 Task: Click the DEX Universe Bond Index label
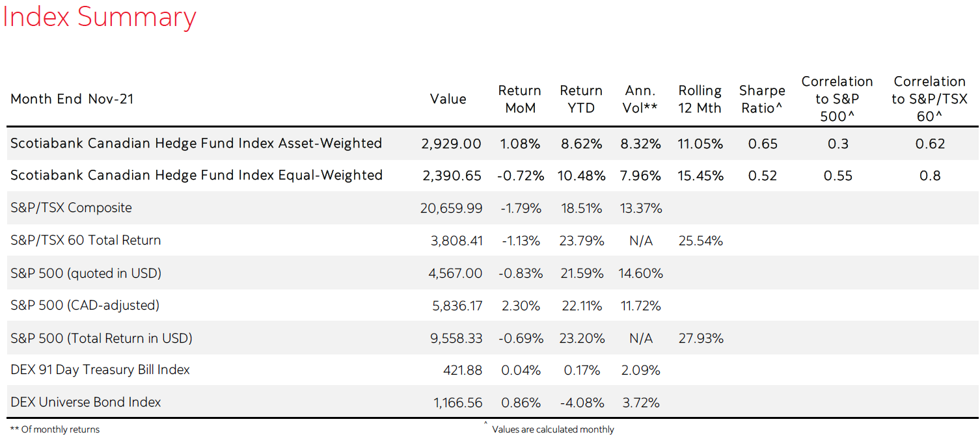tap(85, 402)
